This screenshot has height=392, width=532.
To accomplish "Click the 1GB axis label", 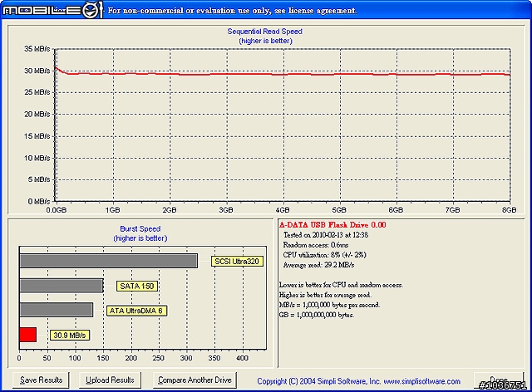I will pyautogui.click(x=113, y=210).
